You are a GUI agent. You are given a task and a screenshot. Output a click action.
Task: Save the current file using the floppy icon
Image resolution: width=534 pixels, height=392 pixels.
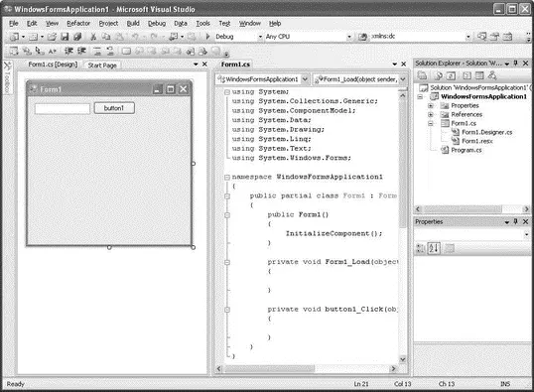click(65, 37)
